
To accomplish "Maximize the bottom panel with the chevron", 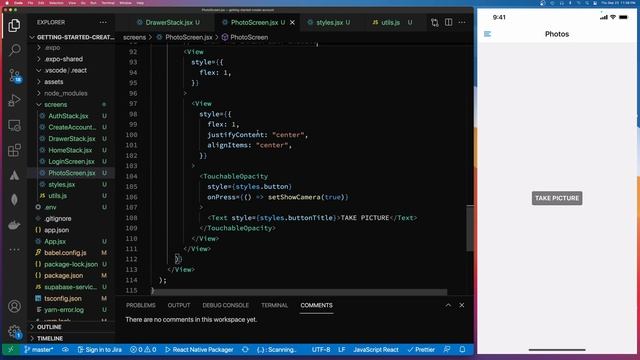I will point(448,305).
